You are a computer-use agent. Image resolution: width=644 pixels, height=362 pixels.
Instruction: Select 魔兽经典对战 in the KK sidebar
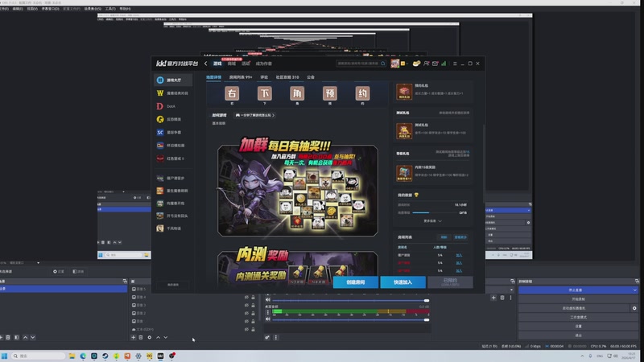pos(173,93)
